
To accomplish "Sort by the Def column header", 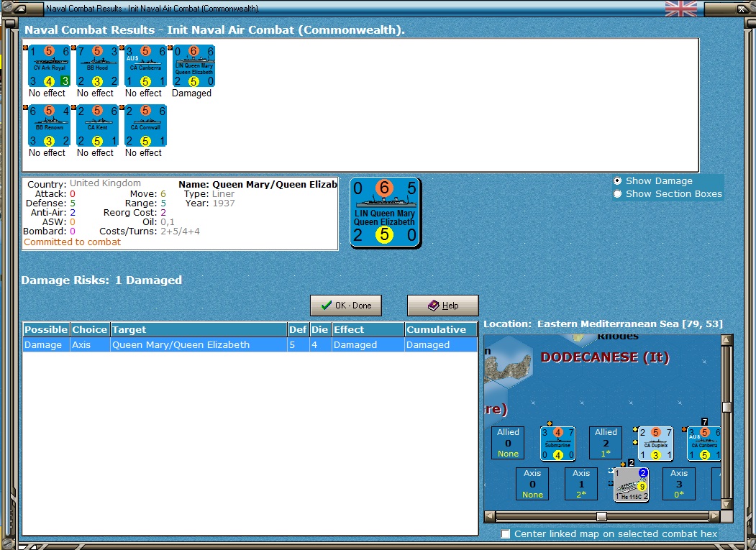I will click(299, 330).
